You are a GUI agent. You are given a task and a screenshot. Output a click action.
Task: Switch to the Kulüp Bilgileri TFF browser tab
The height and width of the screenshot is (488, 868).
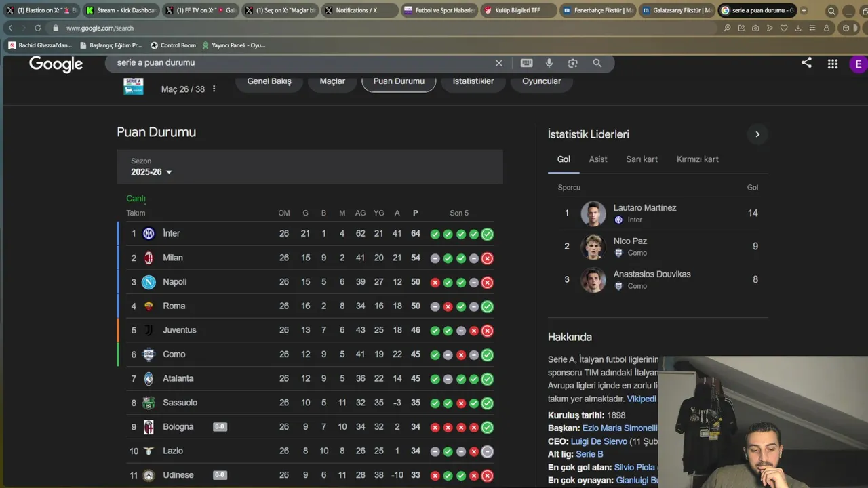(519, 10)
